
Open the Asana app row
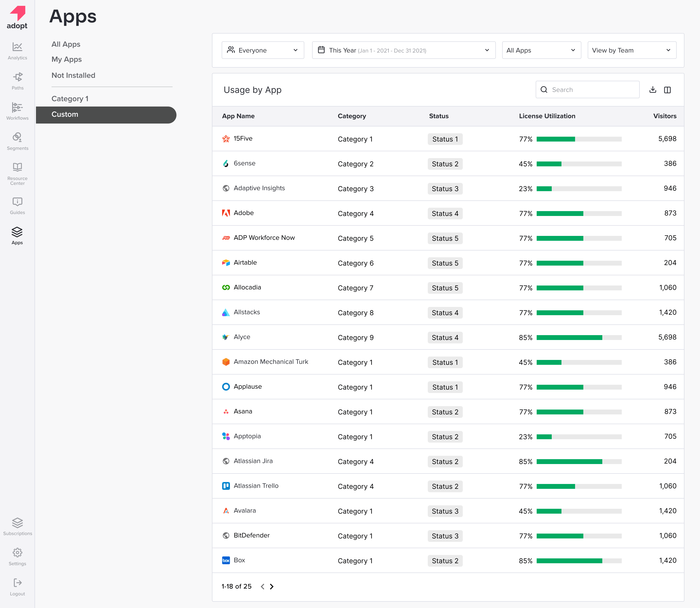coord(448,411)
